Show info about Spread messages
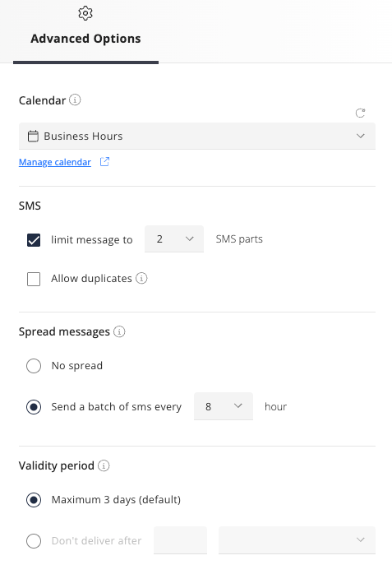This screenshot has width=392, height=574. [119, 331]
